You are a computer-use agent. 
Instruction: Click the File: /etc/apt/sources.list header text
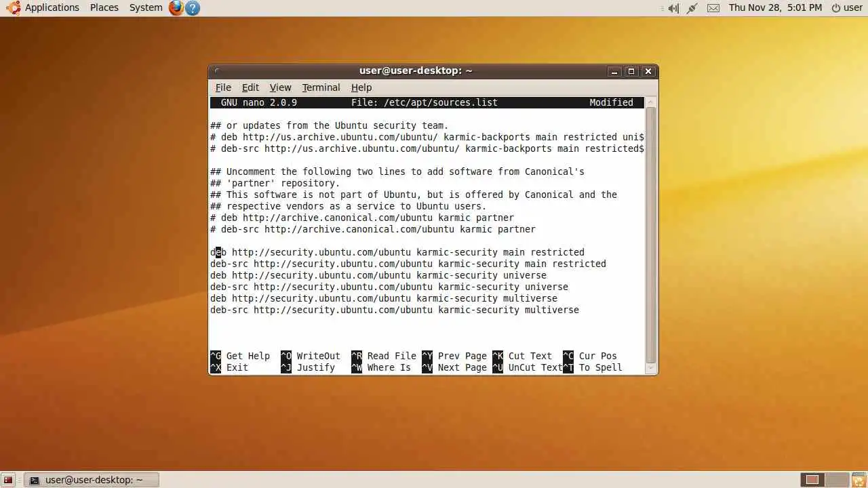(425, 102)
